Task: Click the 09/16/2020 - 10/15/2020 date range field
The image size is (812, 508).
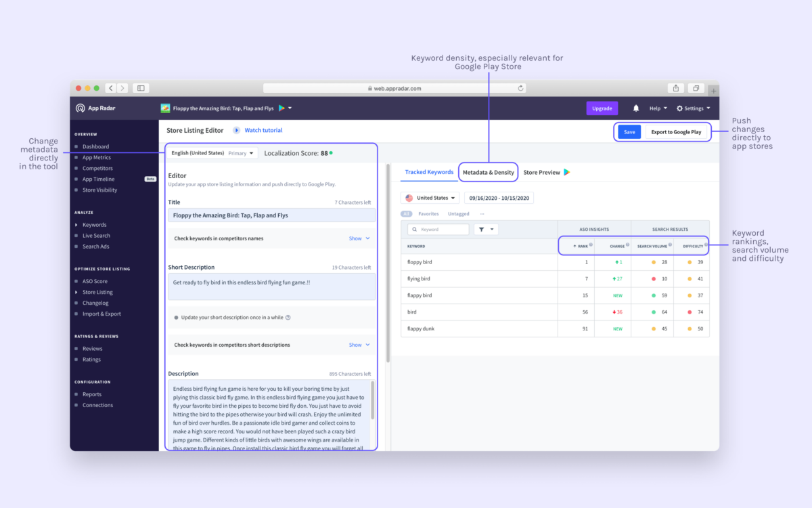Action: click(x=500, y=197)
